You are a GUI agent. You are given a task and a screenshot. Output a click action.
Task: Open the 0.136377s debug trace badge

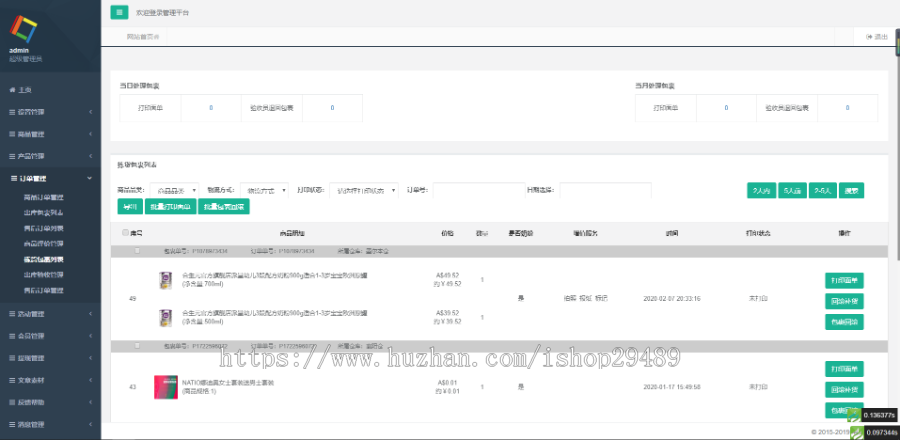[x=871, y=415]
